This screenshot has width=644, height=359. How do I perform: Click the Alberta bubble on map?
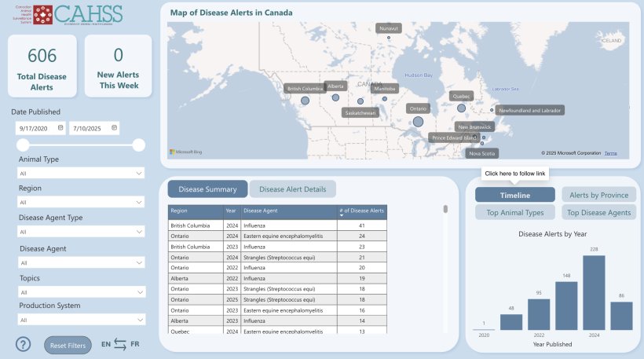pos(335,97)
